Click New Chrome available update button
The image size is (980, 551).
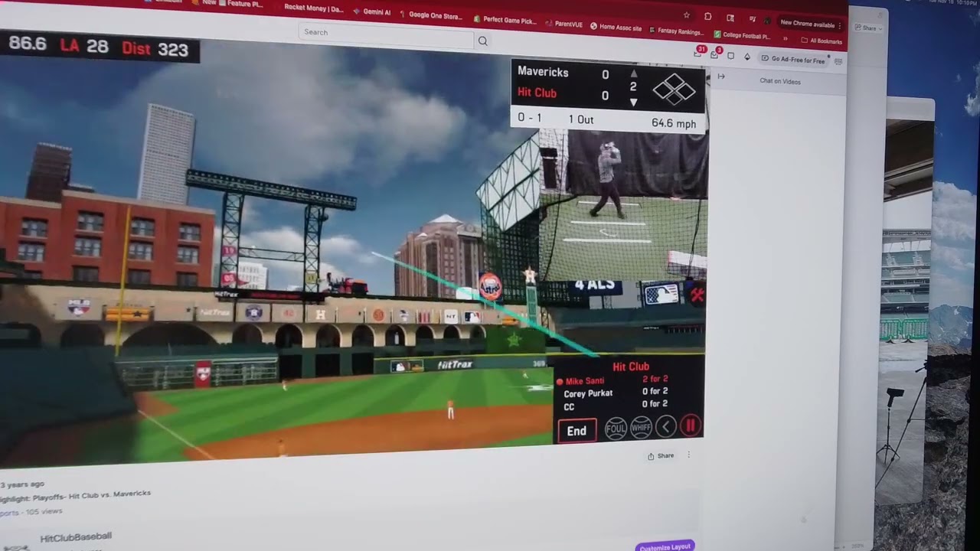808,24
